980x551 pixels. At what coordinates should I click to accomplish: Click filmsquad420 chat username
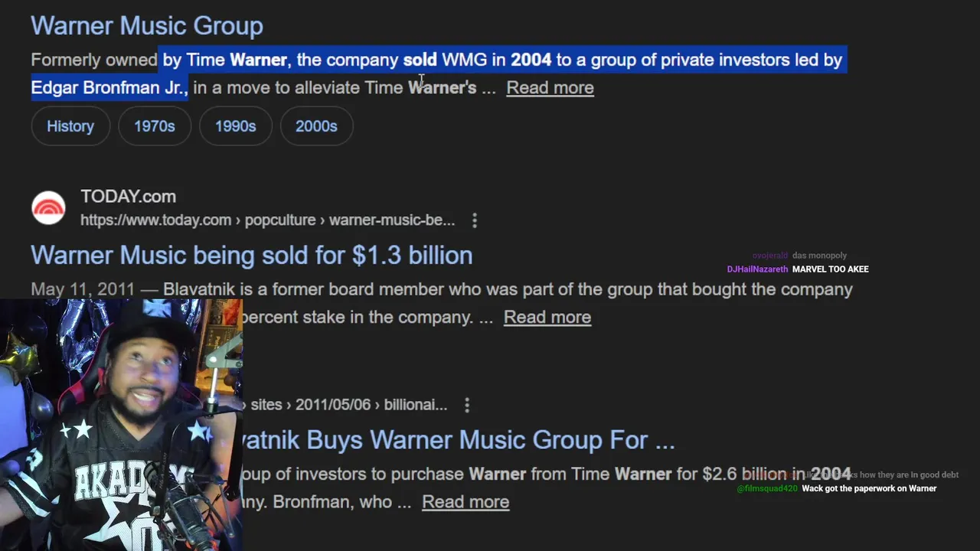[767, 488]
